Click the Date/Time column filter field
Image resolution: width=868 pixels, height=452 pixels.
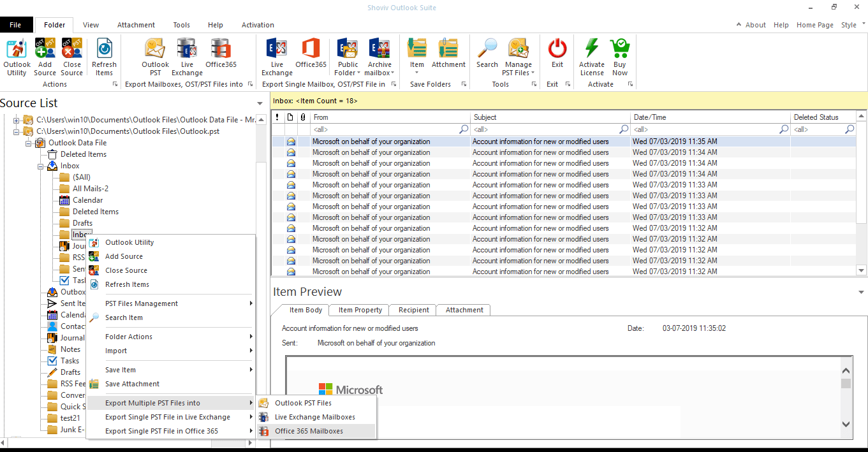(710, 129)
